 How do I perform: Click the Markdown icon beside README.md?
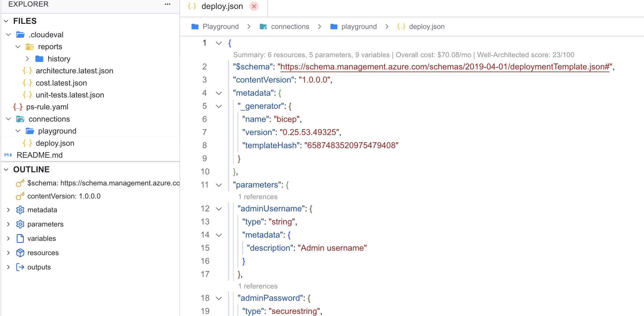point(8,155)
